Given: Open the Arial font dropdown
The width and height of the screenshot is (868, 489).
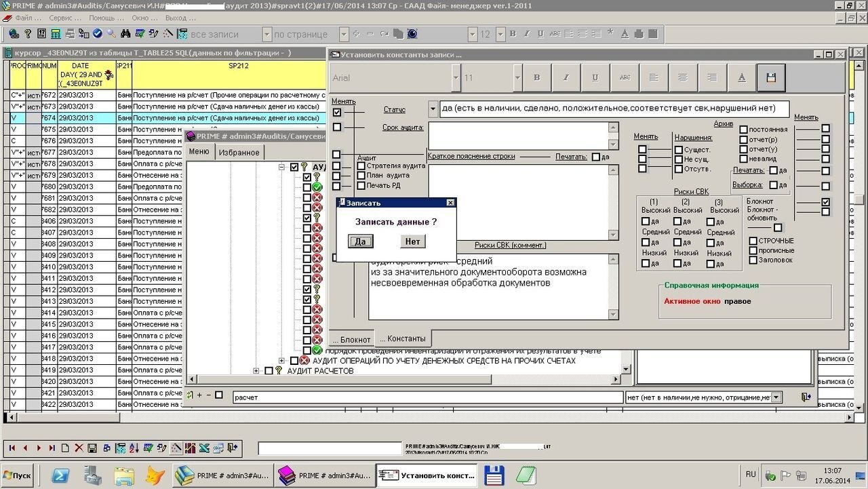Looking at the screenshot, I should coord(456,78).
